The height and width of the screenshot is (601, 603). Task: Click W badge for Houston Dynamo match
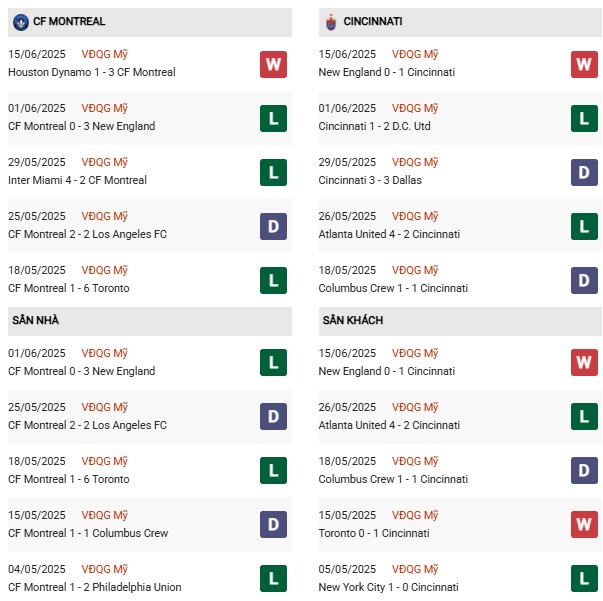coord(273,64)
